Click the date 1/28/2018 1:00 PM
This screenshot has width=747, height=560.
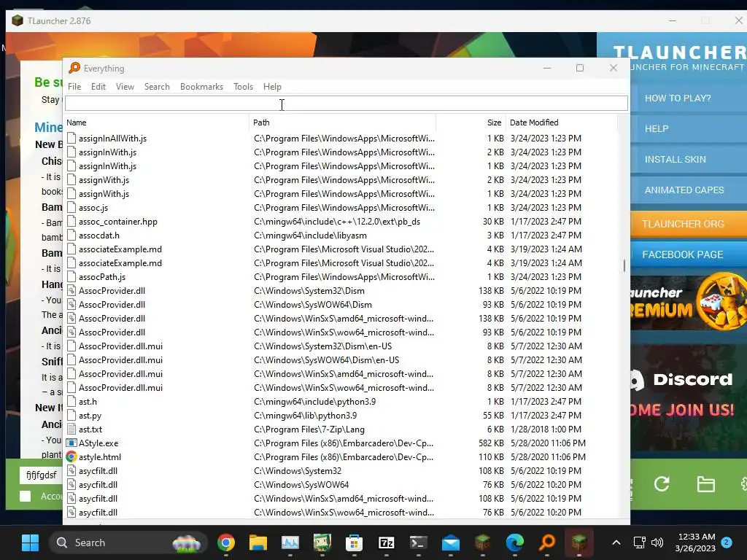coord(546,429)
